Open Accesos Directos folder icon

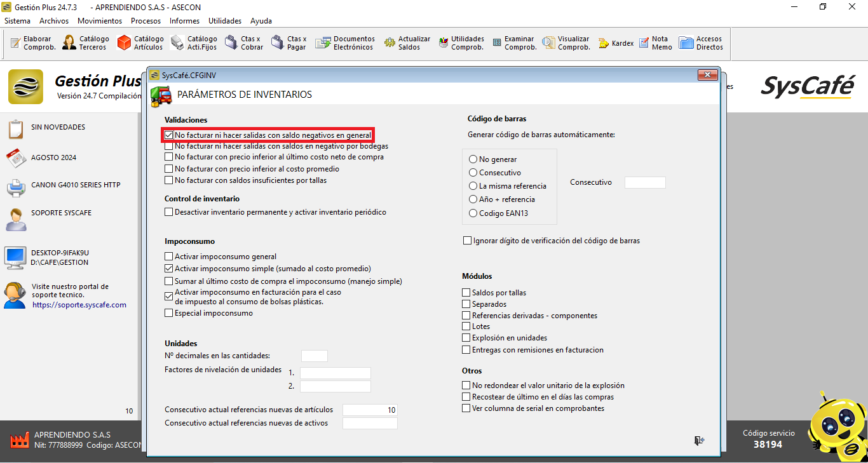(686, 43)
